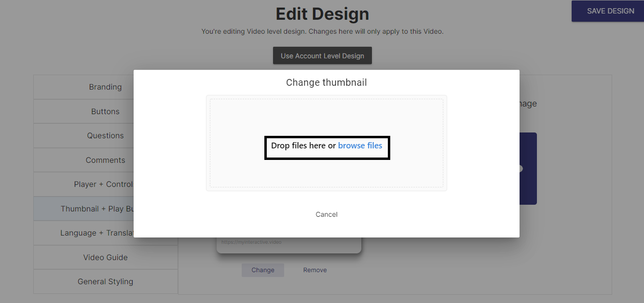Click the Change thumbnail dialog title
This screenshot has width=644, height=303.
(x=326, y=82)
